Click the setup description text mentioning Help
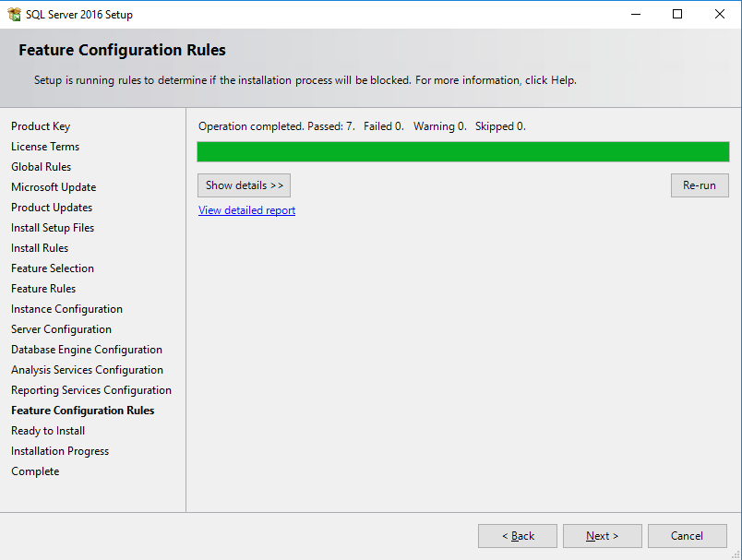Viewport: 742px width, 560px height. tap(305, 80)
